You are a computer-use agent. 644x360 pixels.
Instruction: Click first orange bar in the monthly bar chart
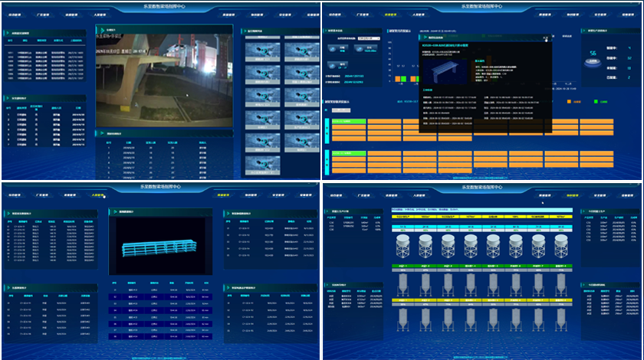point(398,79)
